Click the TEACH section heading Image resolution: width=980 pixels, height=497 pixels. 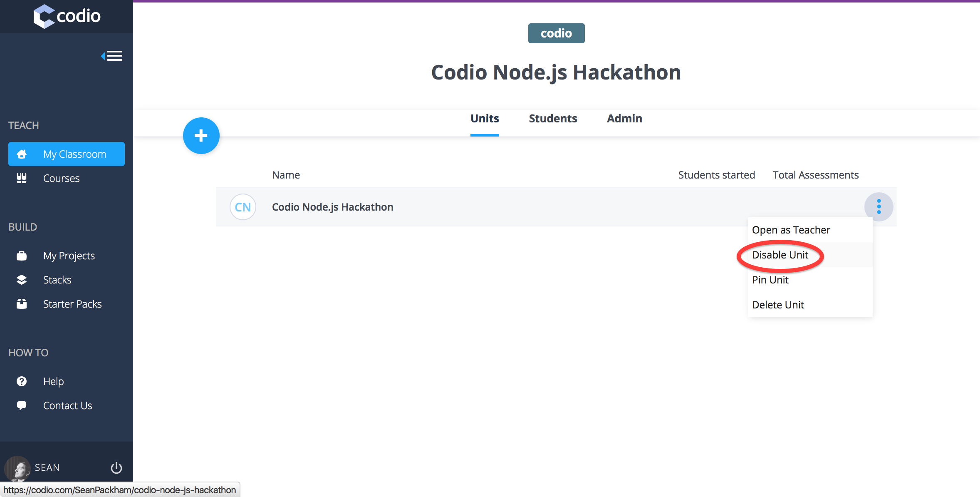(x=24, y=125)
